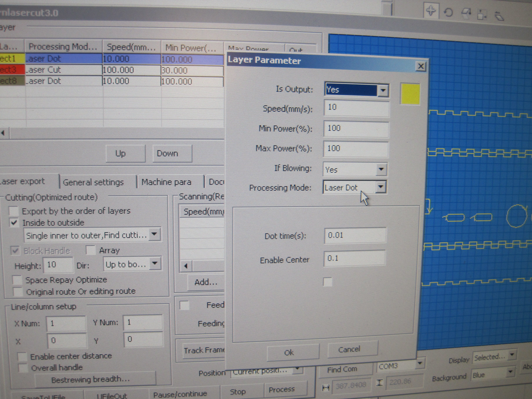Click the Dot time(s) input field
532x399 pixels.
355,235
